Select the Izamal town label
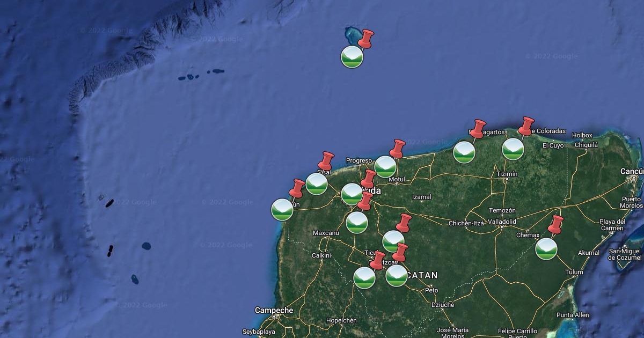Viewport: 644px width, 338px height. click(x=421, y=197)
